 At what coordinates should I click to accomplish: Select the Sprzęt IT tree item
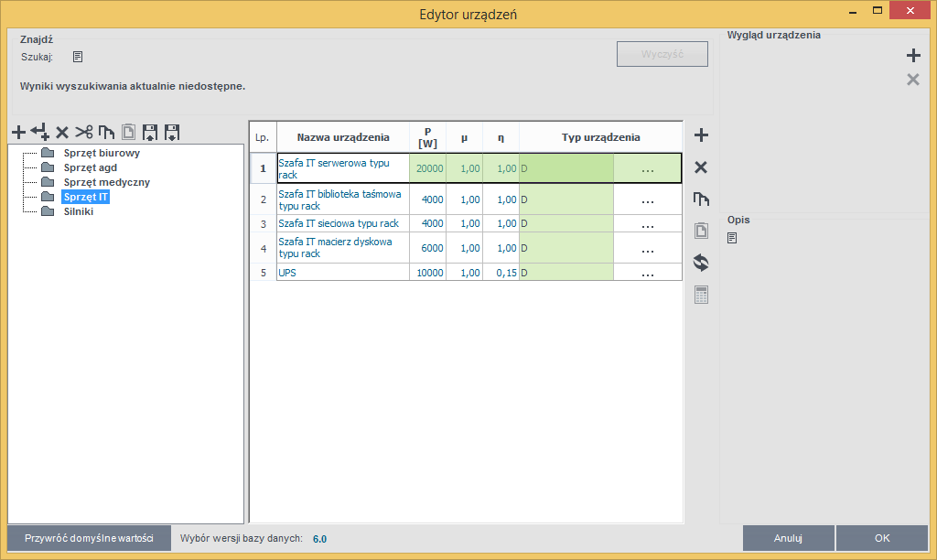click(x=85, y=197)
